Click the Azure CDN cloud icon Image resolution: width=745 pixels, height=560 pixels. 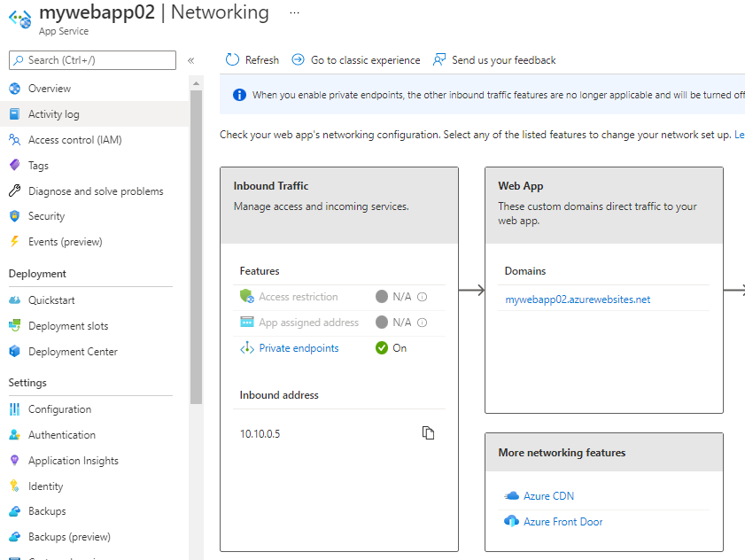(x=511, y=496)
